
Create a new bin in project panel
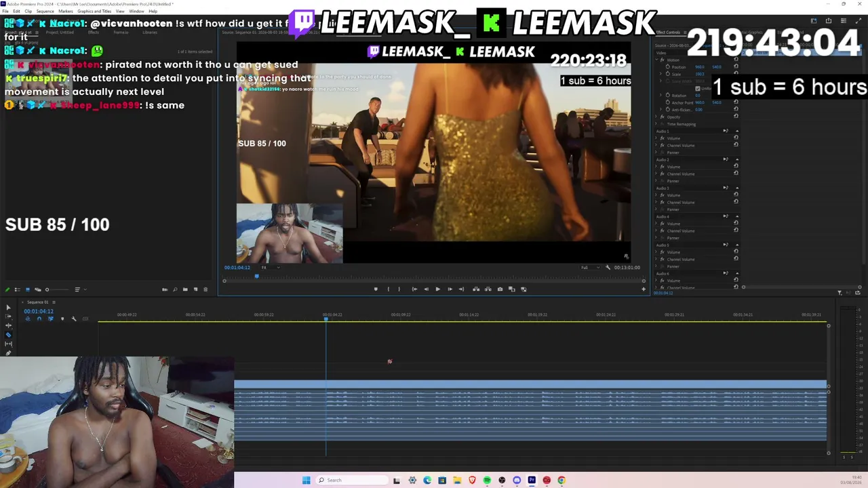tap(185, 289)
